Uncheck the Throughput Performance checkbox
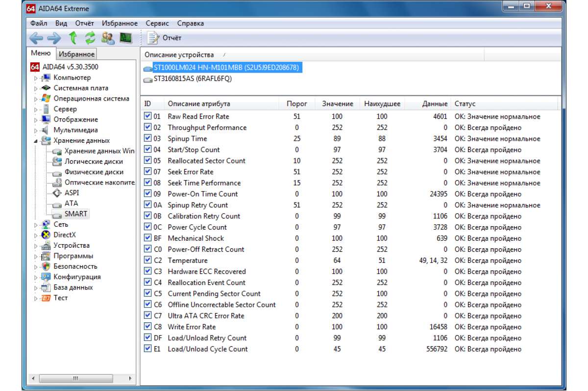Screen dimensions: 588x391 coord(147,127)
